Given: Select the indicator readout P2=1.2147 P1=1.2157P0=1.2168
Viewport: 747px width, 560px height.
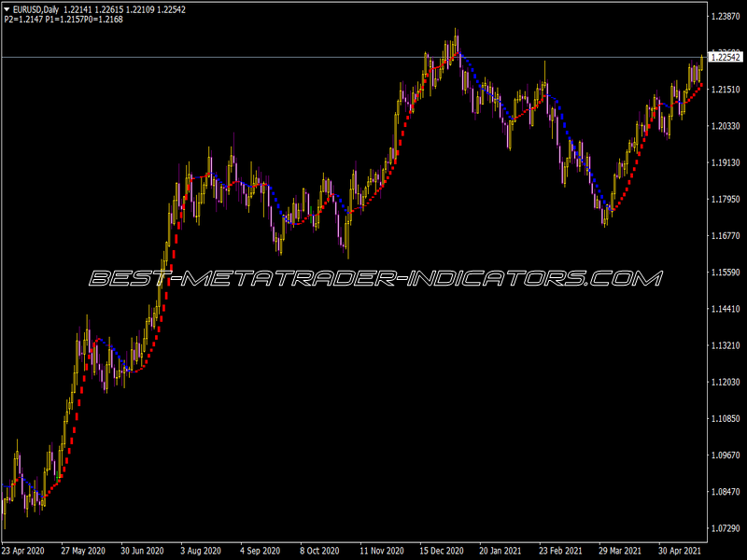Looking at the screenshot, I should (x=63, y=20).
